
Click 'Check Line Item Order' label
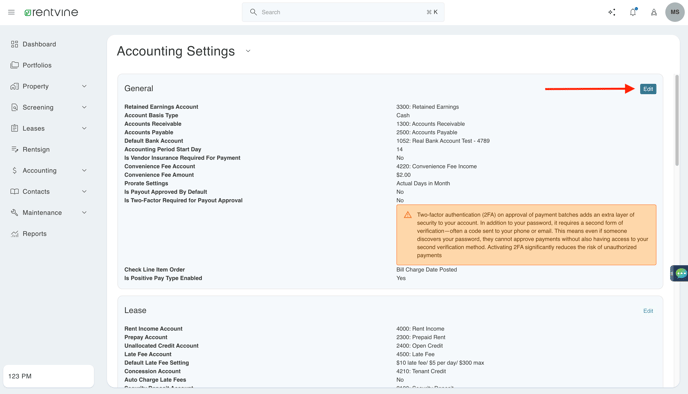154,269
